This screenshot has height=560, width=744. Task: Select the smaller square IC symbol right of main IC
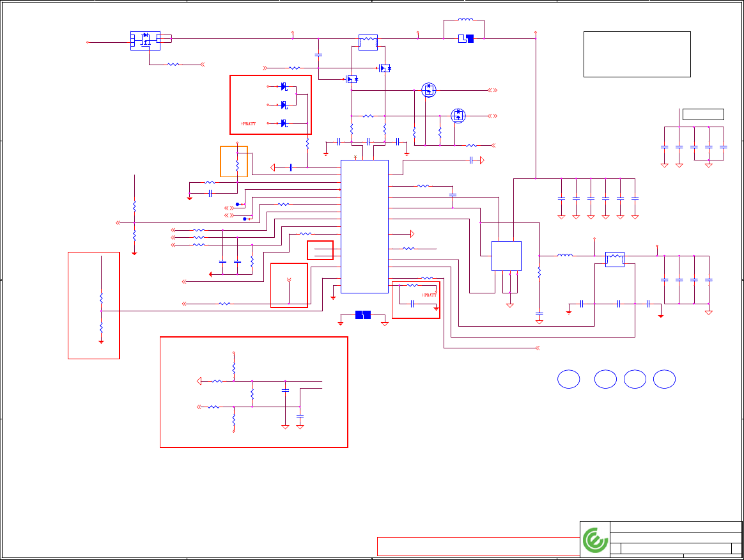[506, 256]
